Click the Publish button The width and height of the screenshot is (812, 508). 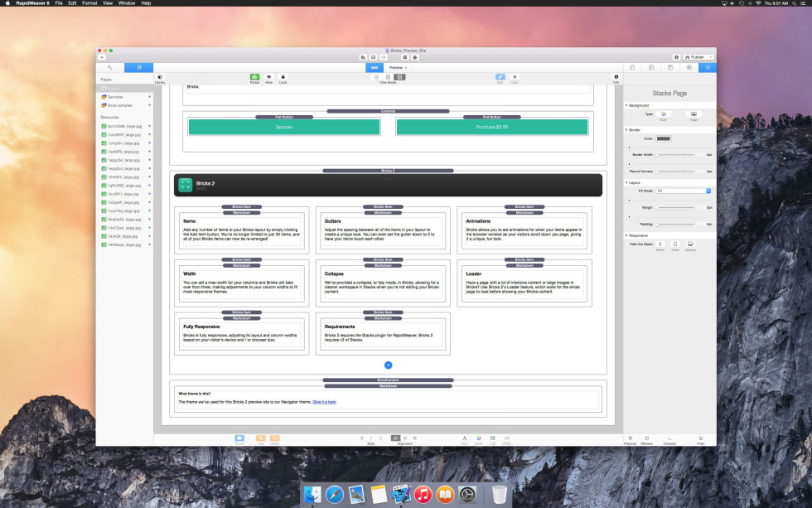click(x=695, y=57)
